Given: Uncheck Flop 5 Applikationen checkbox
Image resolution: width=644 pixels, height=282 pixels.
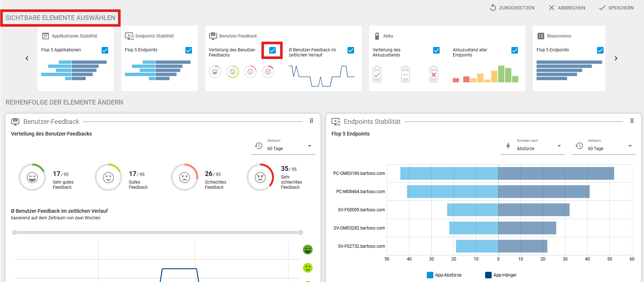Looking at the screenshot, I should [x=105, y=50].
